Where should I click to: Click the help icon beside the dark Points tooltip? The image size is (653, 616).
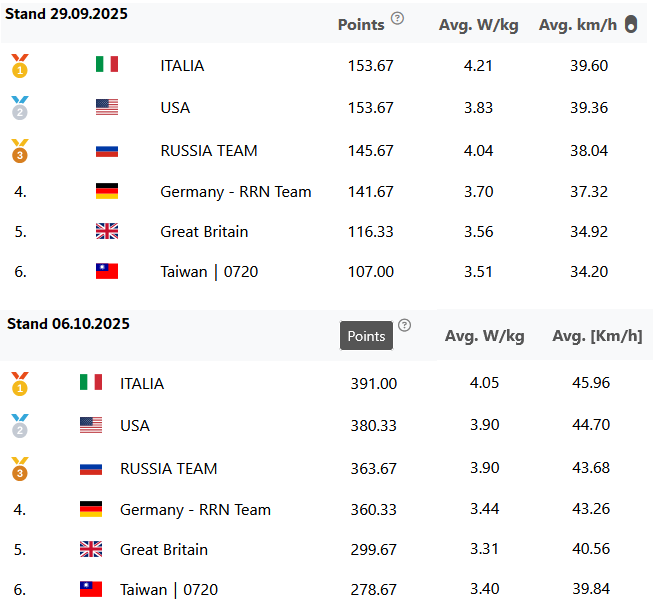[404, 325]
